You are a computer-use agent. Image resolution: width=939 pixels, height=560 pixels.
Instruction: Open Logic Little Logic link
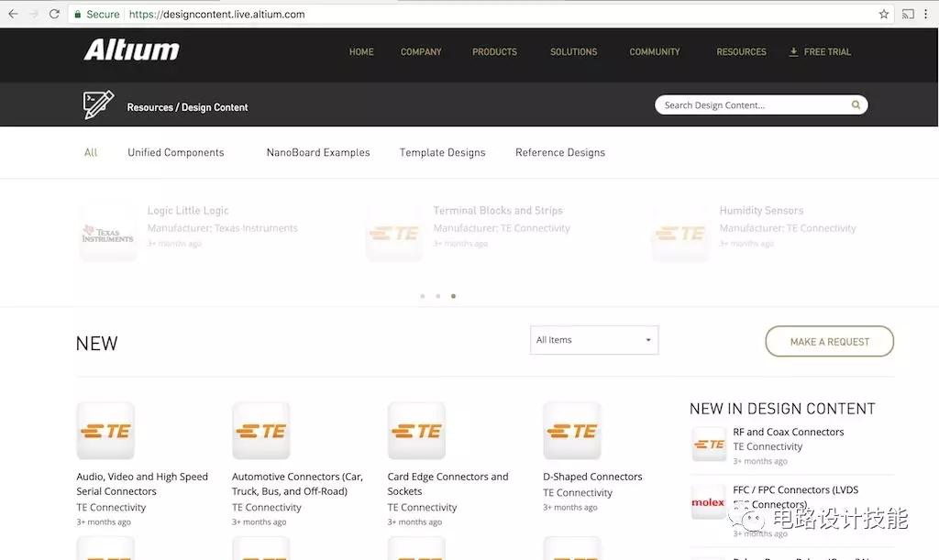[x=188, y=211]
